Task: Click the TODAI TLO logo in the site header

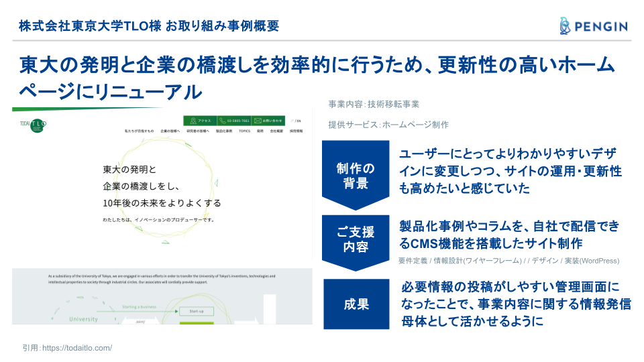Action: pos(33,125)
